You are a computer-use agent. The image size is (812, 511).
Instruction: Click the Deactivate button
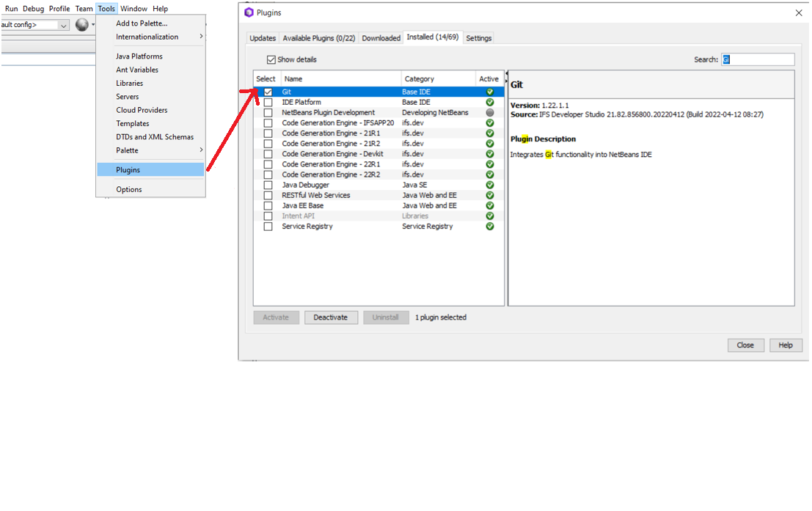331,317
